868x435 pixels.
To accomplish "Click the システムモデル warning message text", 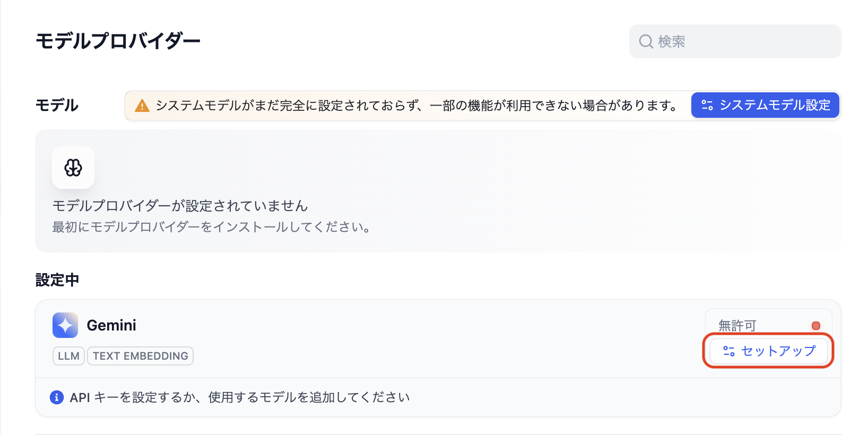I will (x=416, y=106).
